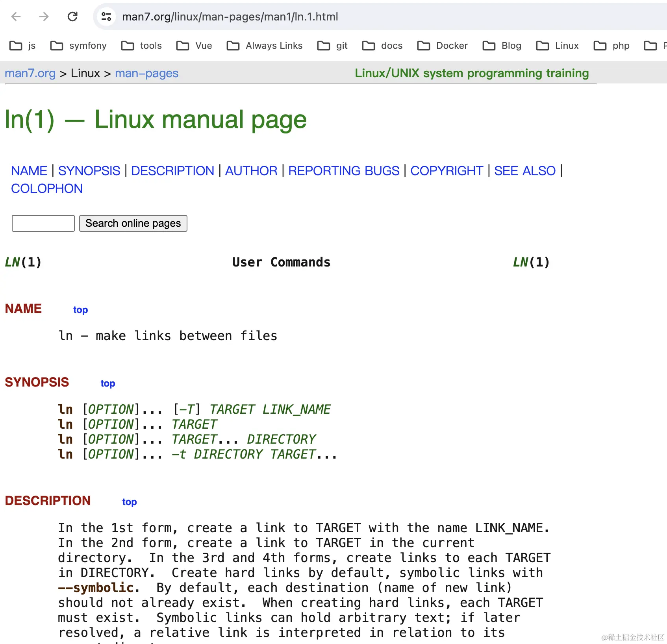This screenshot has width=667, height=644.
Task: Open the Linux bookmarks folder
Action: point(558,46)
